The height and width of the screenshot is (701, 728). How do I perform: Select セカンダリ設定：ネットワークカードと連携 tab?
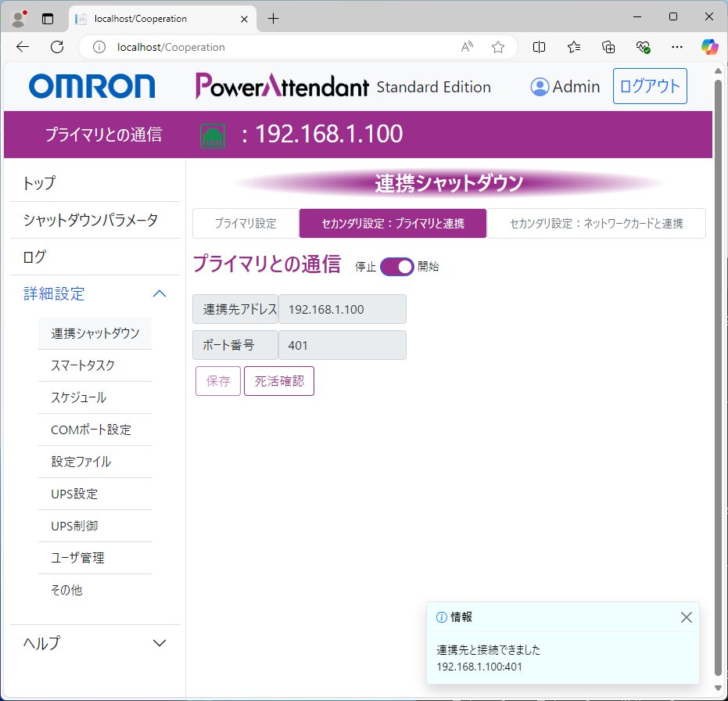tap(596, 224)
